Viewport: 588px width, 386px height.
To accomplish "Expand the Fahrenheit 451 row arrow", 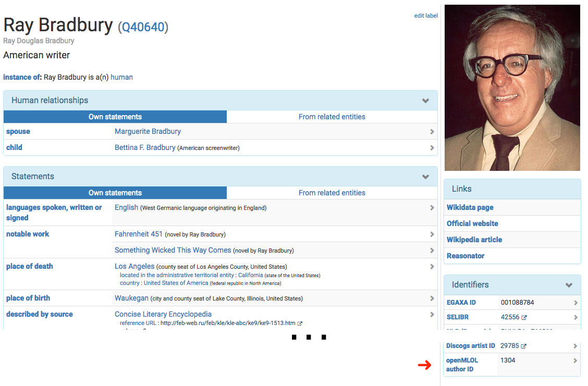I will (x=432, y=234).
